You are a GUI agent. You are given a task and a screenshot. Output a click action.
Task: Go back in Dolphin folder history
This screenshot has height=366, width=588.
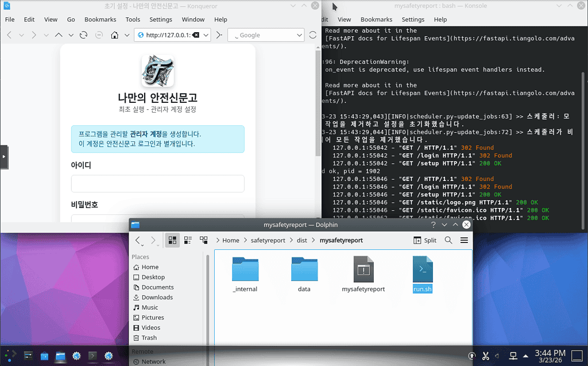pos(138,240)
